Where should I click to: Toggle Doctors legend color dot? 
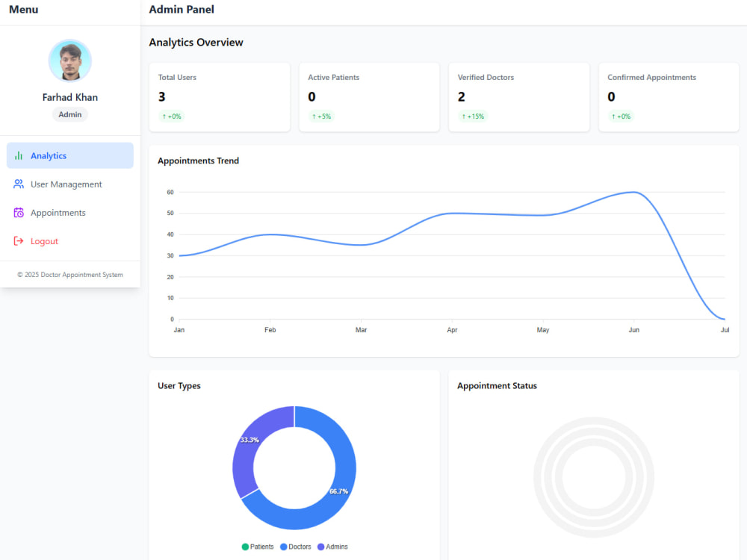tap(283, 547)
